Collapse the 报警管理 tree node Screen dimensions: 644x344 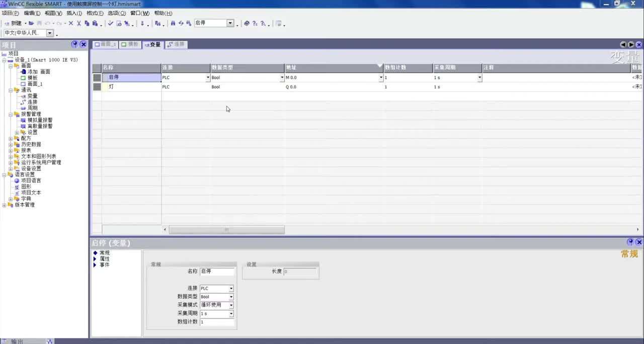(11, 114)
